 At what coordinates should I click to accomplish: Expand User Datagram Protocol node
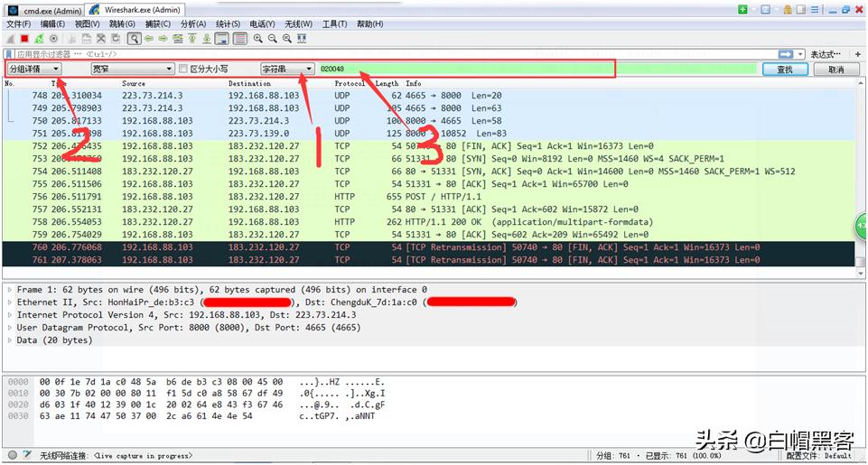[x=9, y=328]
